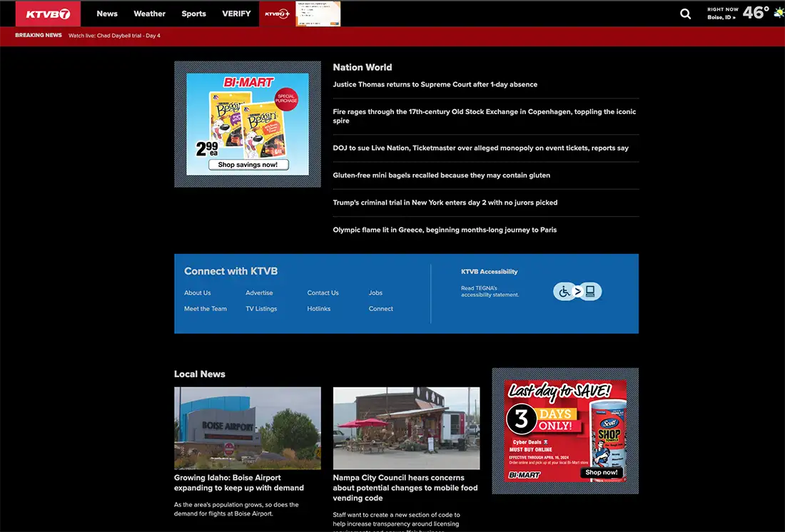The image size is (785, 532).
Task: Click the Connect with KTVB heading
Action: (x=231, y=271)
